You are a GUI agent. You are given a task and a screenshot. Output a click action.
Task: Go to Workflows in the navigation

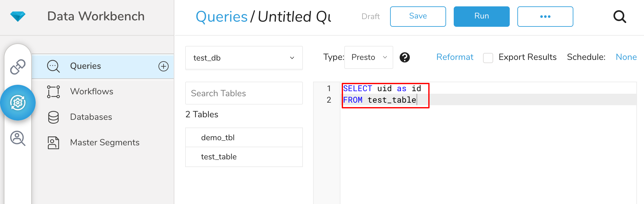92,91
